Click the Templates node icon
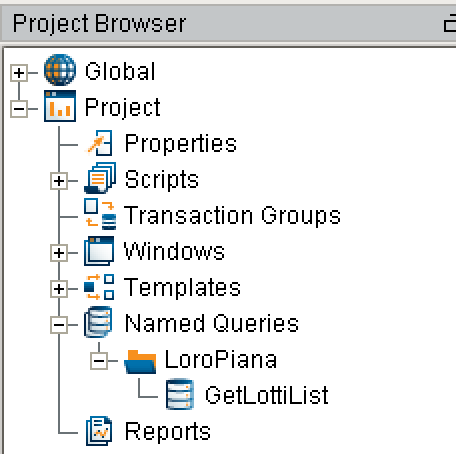Viewport: 456px width, 454px height. [99, 287]
